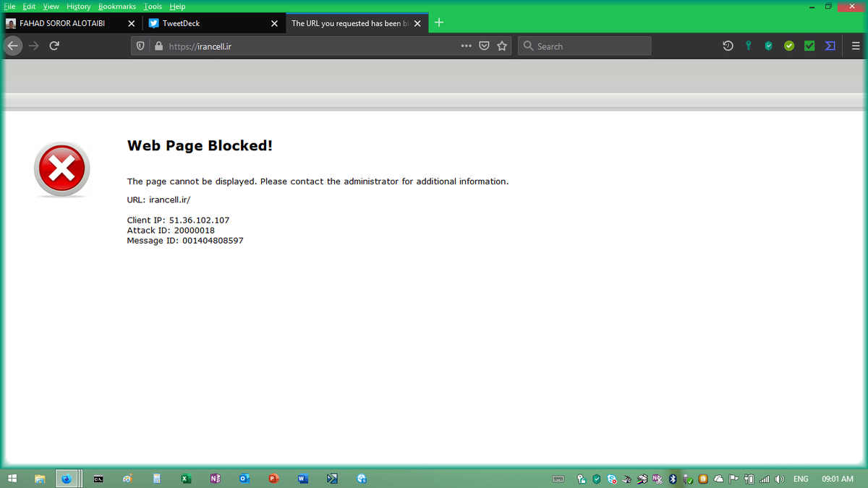The image size is (868, 488).
Task: Bookmark this page with the star
Action: point(502,46)
